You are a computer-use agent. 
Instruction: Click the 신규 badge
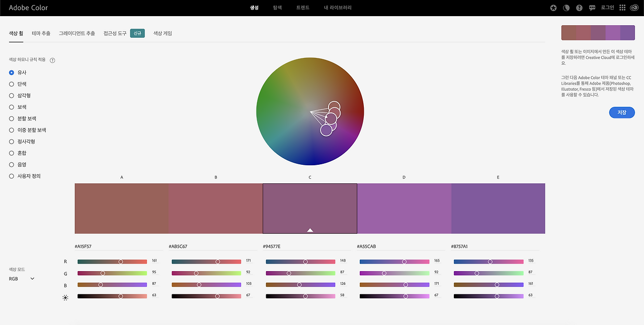(x=137, y=33)
